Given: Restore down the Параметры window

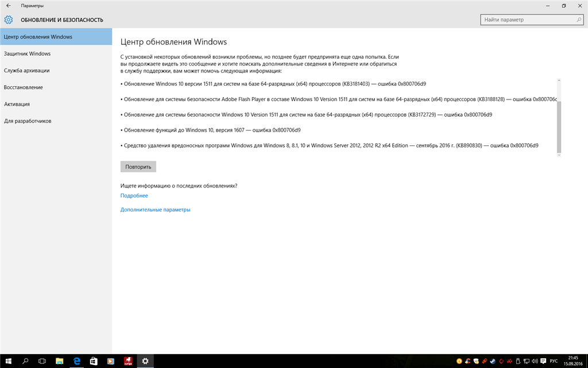Looking at the screenshot, I should coord(564,6).
